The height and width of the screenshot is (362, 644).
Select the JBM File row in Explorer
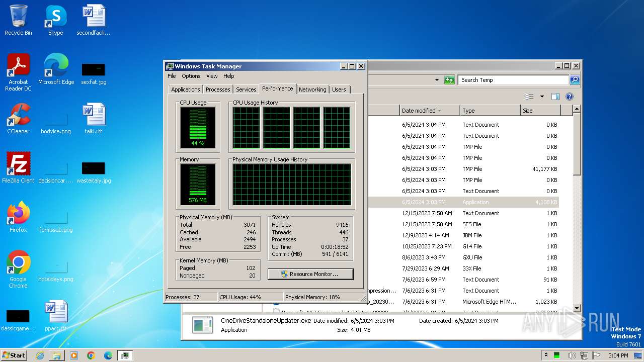point(463,235)
